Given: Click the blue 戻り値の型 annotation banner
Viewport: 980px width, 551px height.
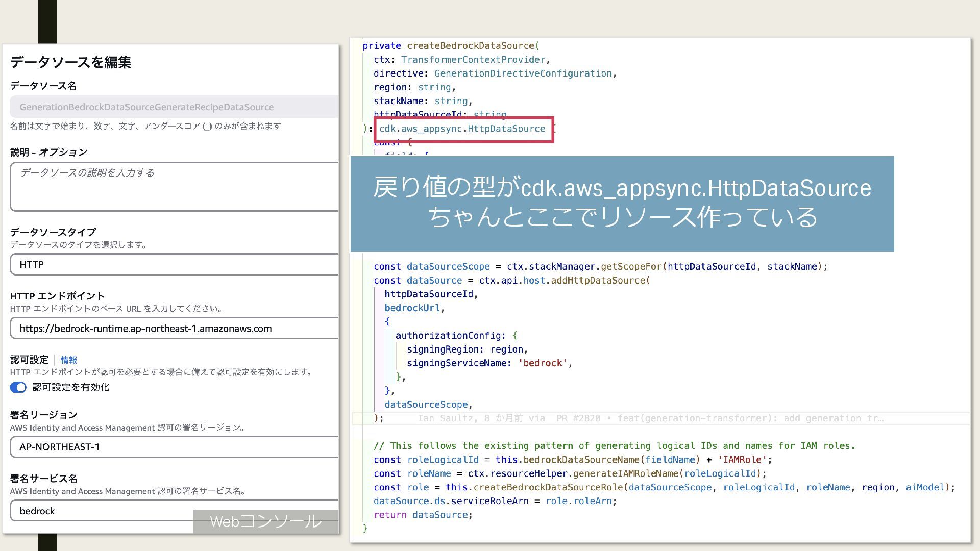Looking at the screenshot, I should tap(622, 203).
